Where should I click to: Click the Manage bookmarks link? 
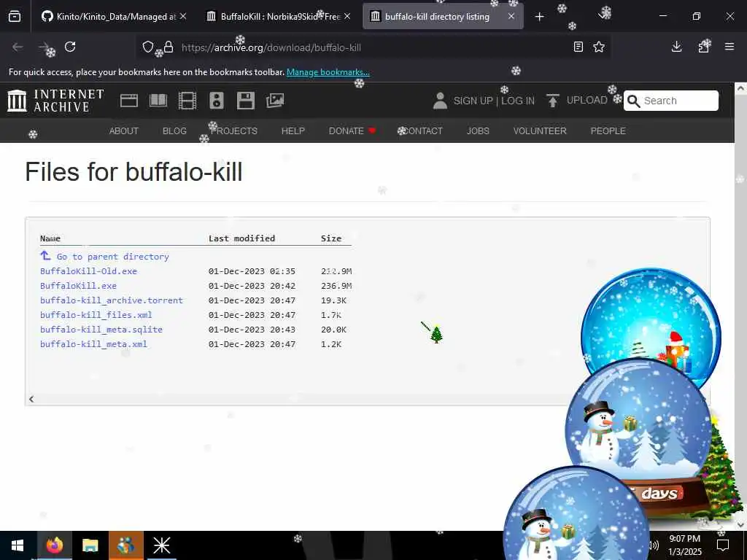(x=328, y=72)
